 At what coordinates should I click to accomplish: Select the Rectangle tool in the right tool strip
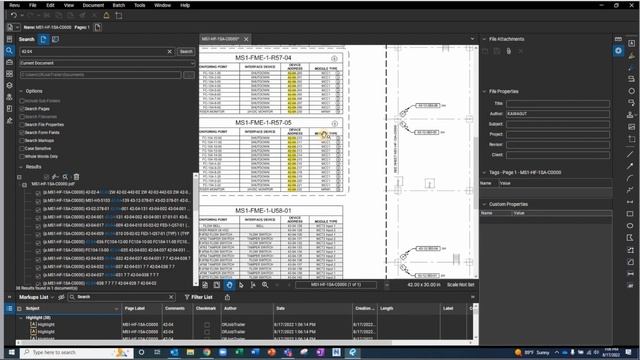[x=631, y=213]
